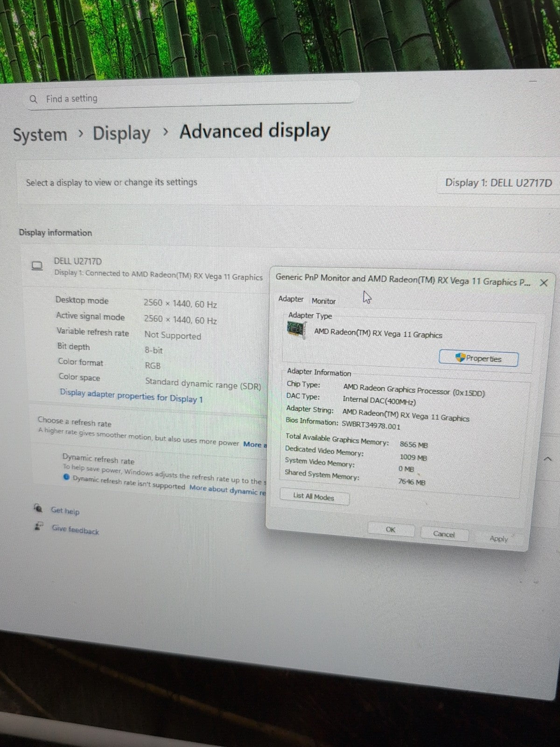This screenshot has width=560, height=747.
Task: Click List All Modes button
Action: [314, 497]
